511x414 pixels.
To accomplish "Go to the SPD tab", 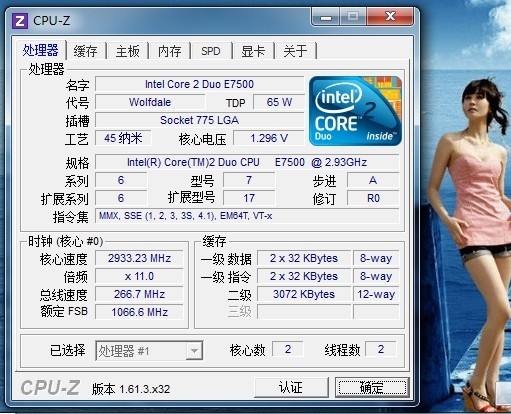I will (211, 51).
